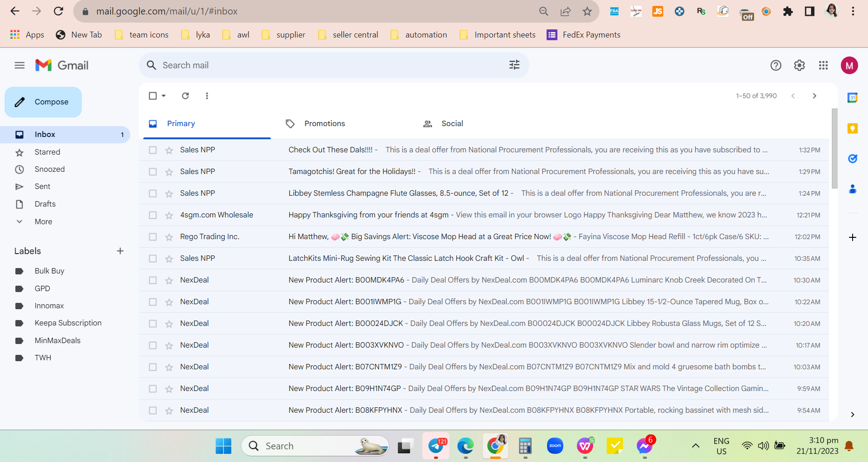
Task: Open the select-all dropdown arrow
Action: [164, 96]
